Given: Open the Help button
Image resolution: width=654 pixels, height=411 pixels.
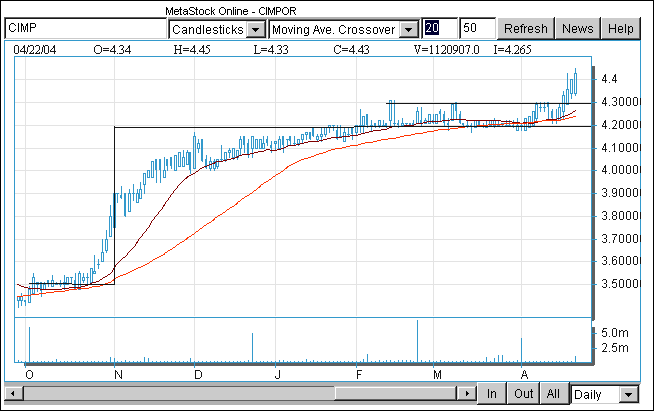Looking at the screenshot, I should tap(620, 29).
